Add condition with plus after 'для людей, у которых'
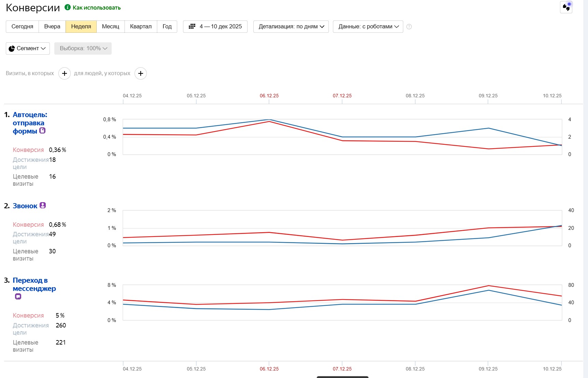The image size is (588, 378). coord(141,73)
